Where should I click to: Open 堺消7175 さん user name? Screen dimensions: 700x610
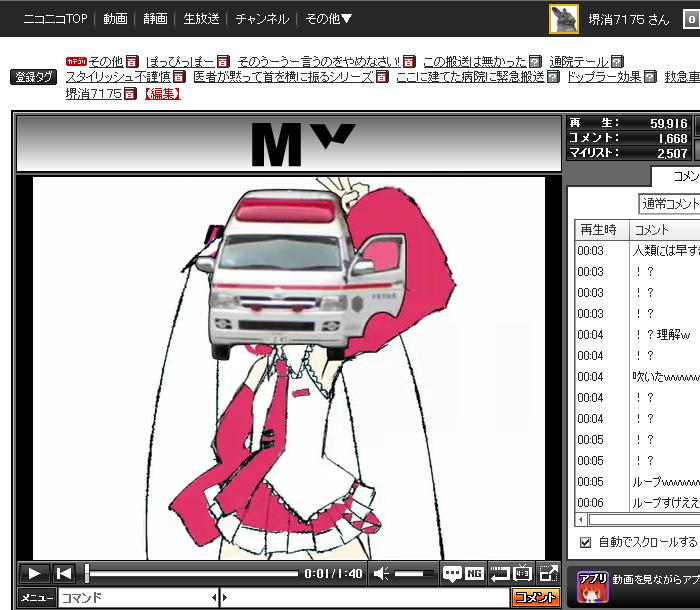(629, 19)
